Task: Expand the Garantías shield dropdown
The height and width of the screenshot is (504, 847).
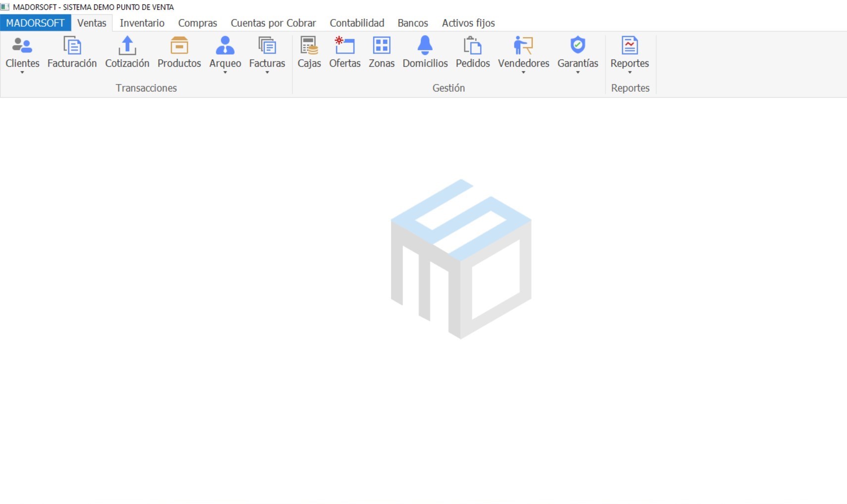Action: [578, 72]
